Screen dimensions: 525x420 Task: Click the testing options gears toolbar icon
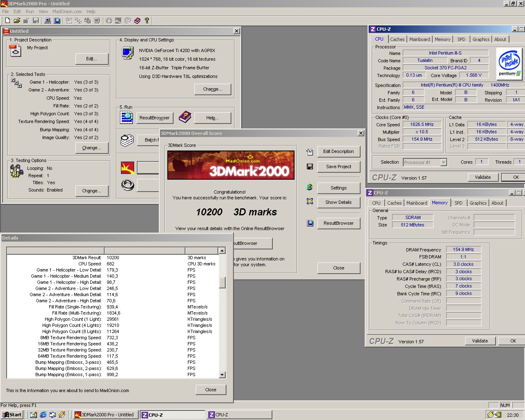88,21
